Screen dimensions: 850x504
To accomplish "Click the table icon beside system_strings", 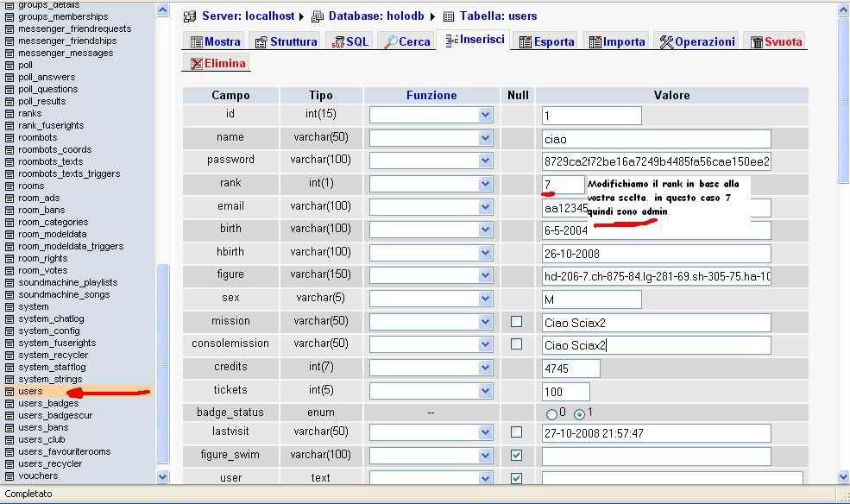I will [x=9, y=380].
